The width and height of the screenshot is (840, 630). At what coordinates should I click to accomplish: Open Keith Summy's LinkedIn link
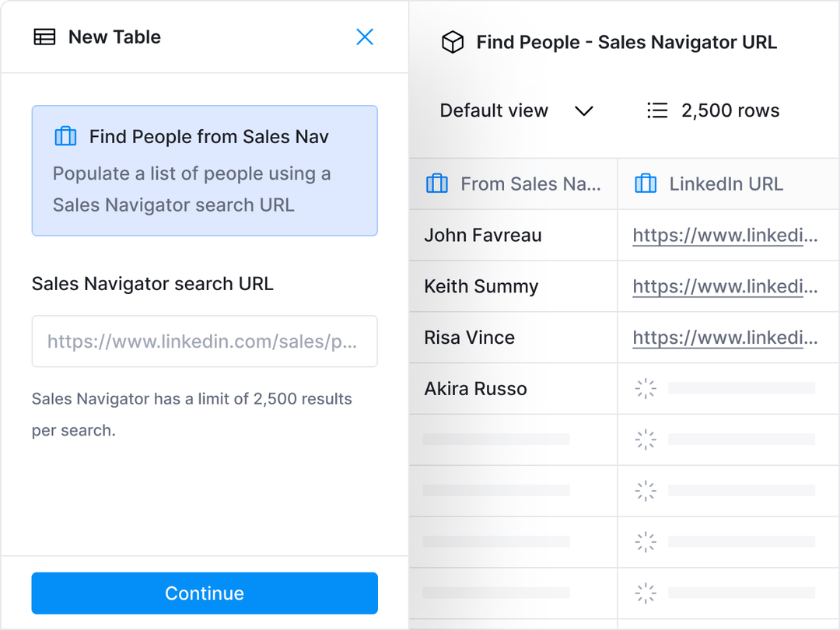pyautogui.click(x=725, y=286)
